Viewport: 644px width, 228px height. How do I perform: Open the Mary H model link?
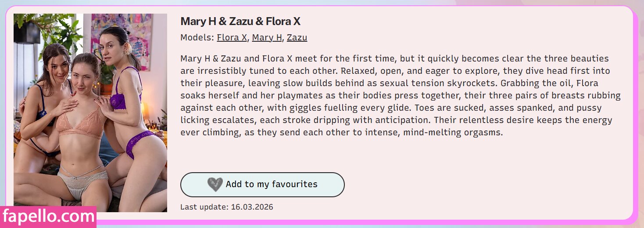tap(267, 38)
